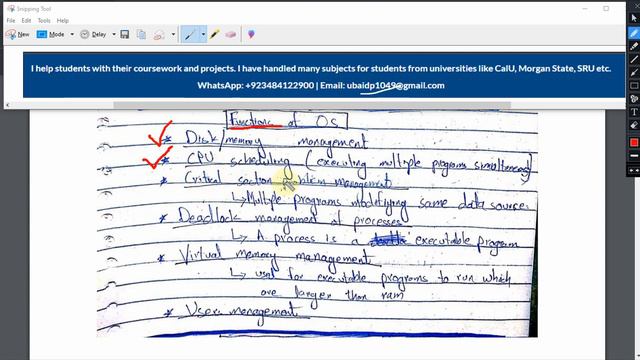
Task: Select the blue pen tool in side annotation bar
Action: (634, 33)
